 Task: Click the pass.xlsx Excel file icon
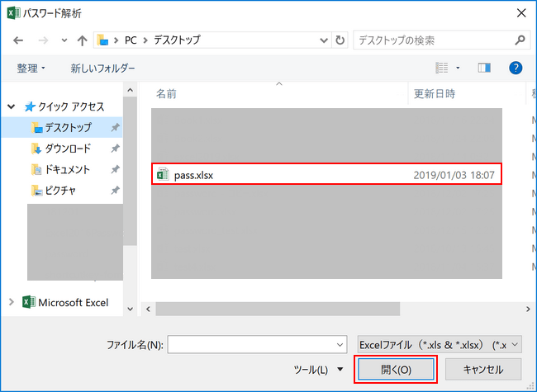pyautogui.click(x=163, y=174)
